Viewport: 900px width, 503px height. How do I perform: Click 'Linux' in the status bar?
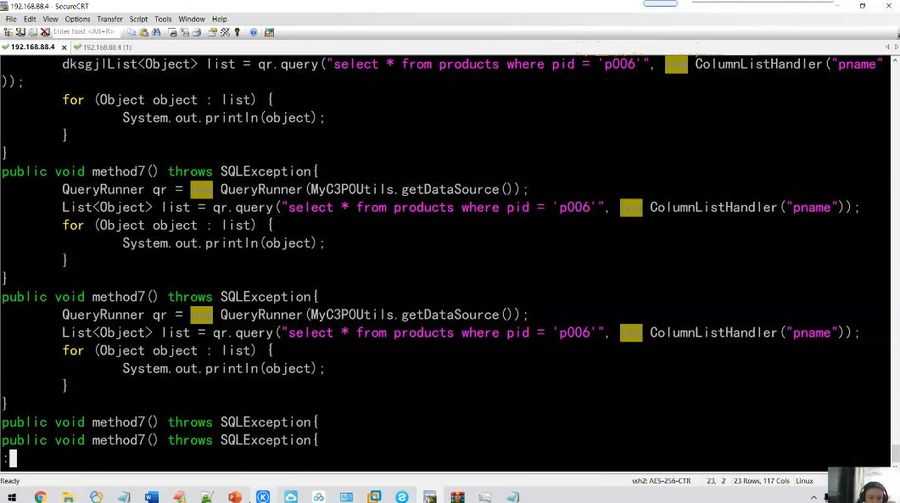tap(804, 481)
